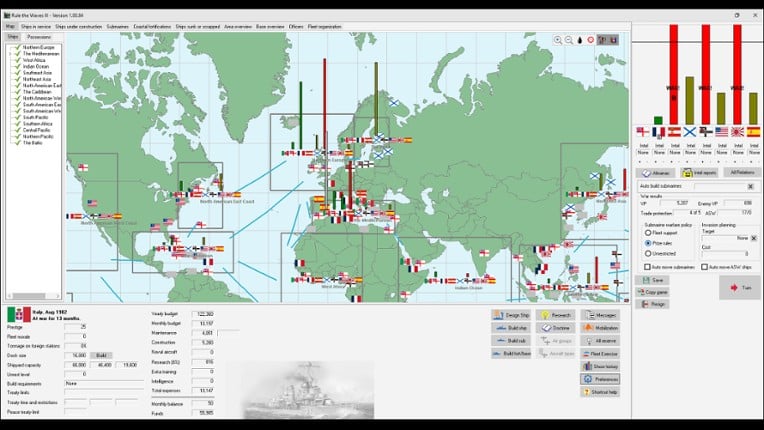Screen dimensions: 764x430
Task: Clear the invasion planning Target selector
Action: click(754, 238)
